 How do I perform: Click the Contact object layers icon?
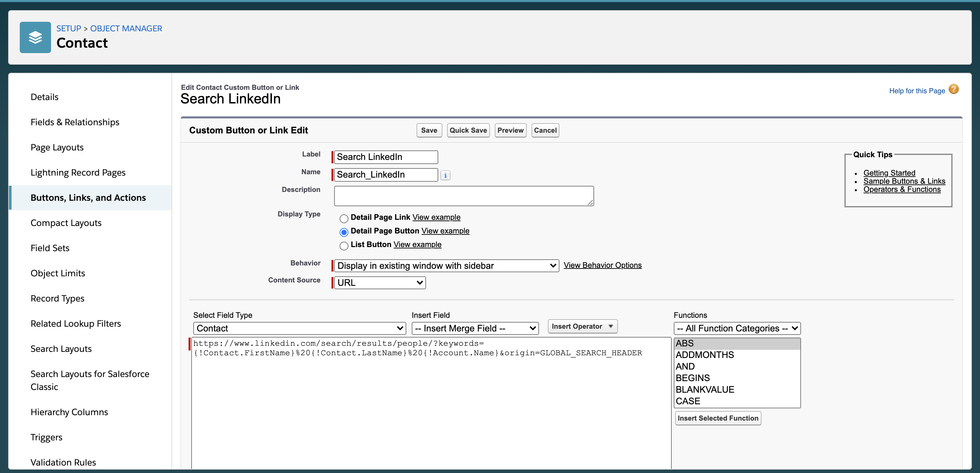pyautogui.click(x=35, y=37)
